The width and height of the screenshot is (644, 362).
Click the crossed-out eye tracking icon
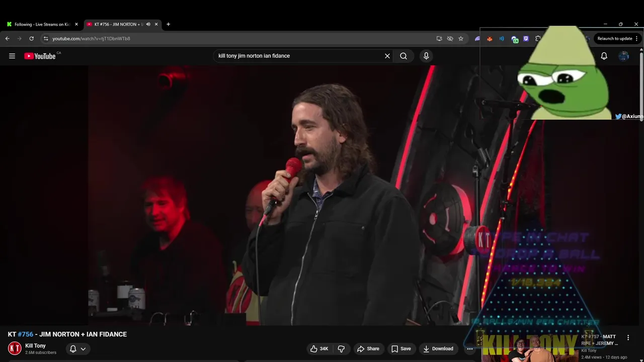pos(450,38)
